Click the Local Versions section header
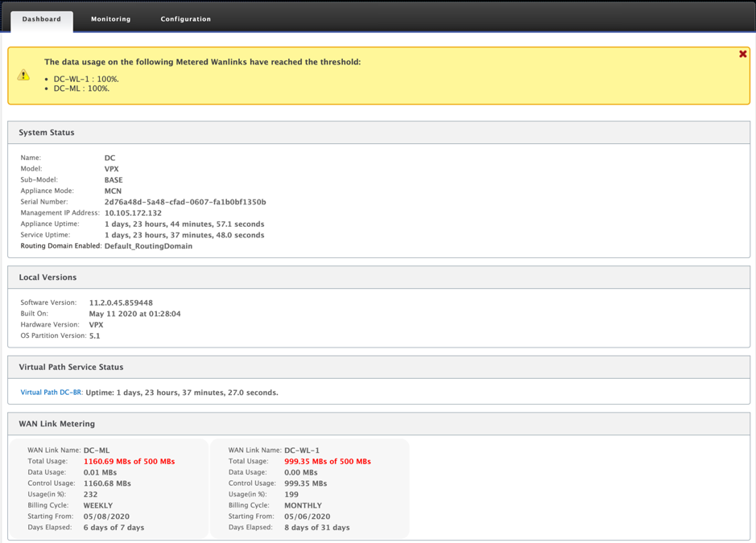The width and height of the screenshot is (756, 543). click(379, 278)
